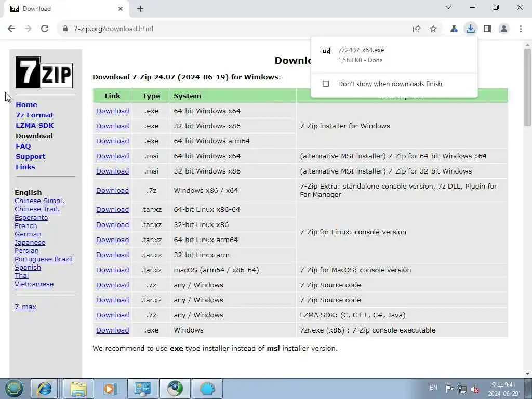532x399 pixels.
Task: Click the muted volume tray icon
Action: point(475,389)
